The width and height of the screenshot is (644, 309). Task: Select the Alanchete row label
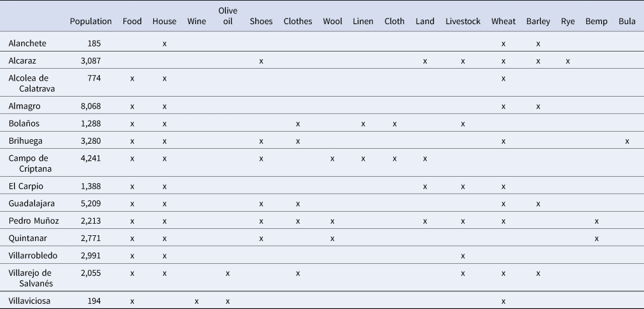click(x=27, y=43)
